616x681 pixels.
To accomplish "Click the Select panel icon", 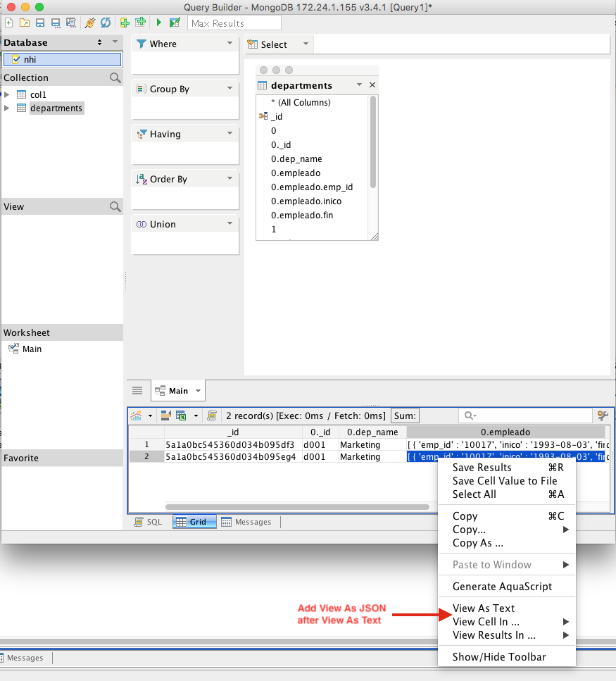I will coord(252,44).
